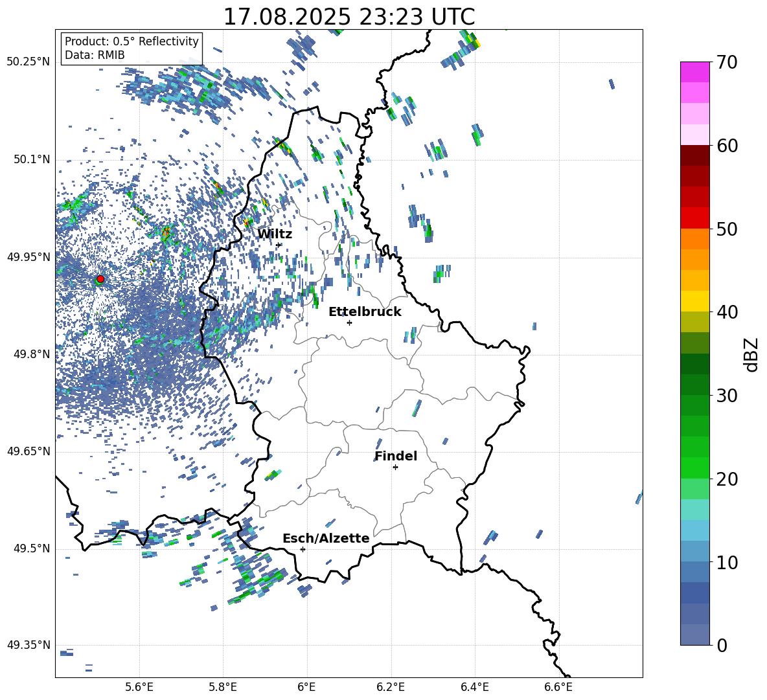Image resolution: width=767 pixels, height=700 pixels.
Task: Click the 5.8°E longitude label
Action: click(x=223, y=688)
